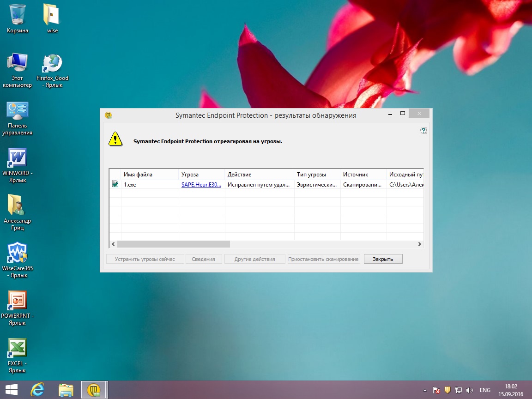Select the Сканировани... source cell
Image resolution: width=532 pixels, height=399 pixels.
pyautogui.click(x=363, y=185)
